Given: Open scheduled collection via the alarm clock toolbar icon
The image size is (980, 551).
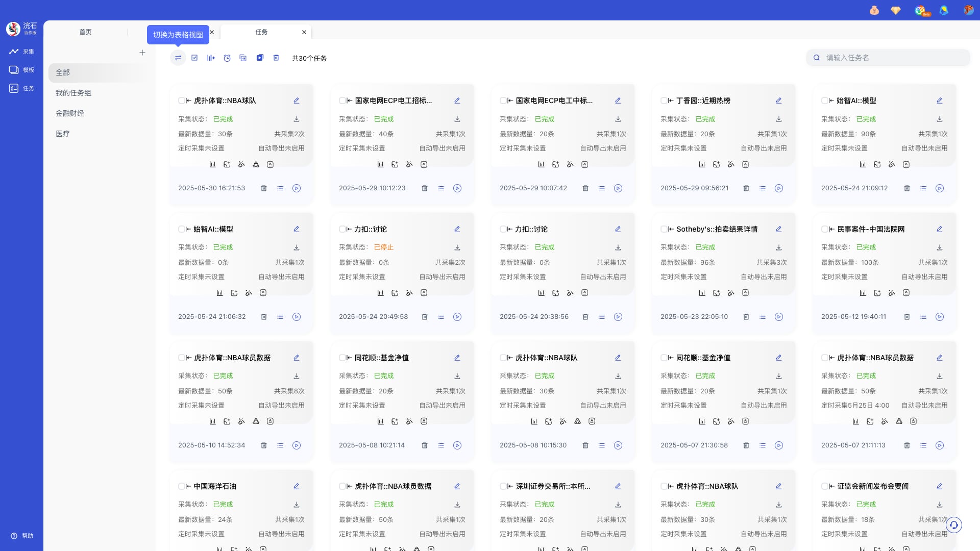Looking at the screenshot, I should coord(227,58).
